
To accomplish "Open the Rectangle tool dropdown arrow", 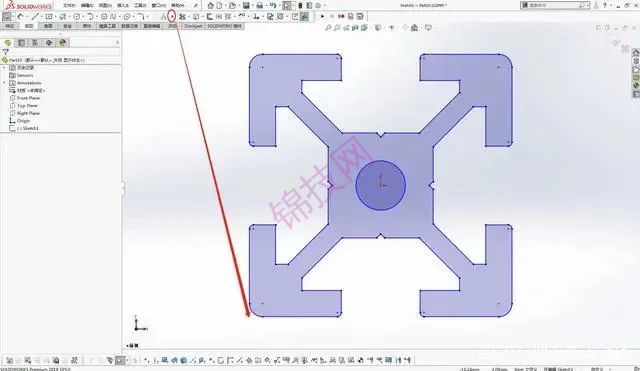I will 56,16.
